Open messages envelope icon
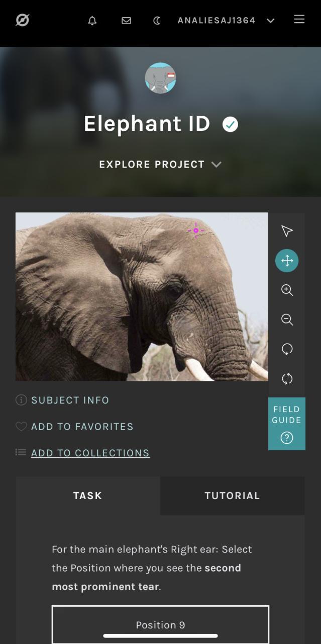 point(127,21)
